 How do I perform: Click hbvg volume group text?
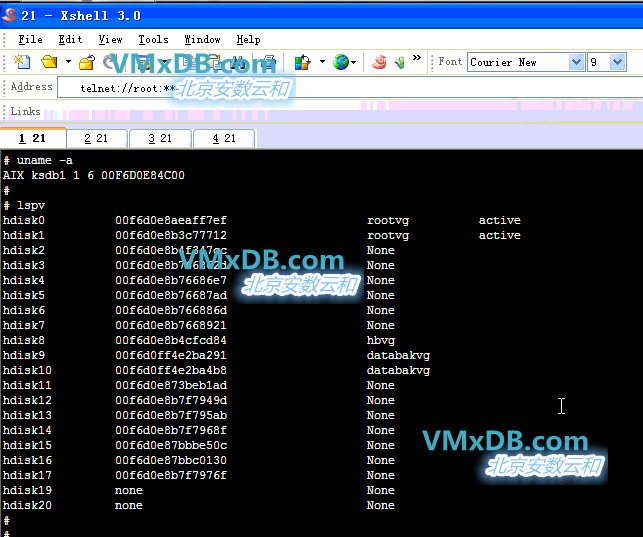pos(381,340)
